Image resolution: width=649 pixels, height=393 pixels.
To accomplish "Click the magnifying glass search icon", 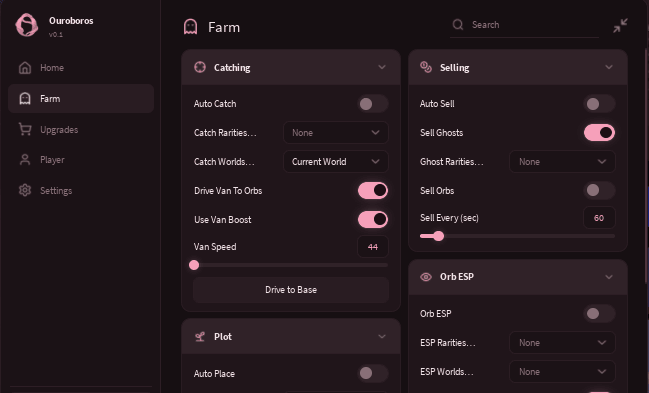I will tap(458, 24).
